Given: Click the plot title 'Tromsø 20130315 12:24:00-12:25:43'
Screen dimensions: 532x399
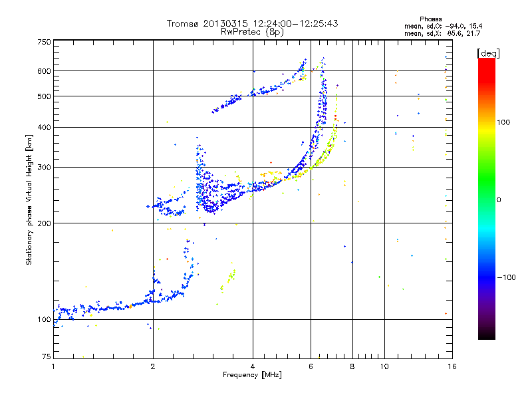Looking at the screenshot, I should pyautogui.click(x=252, y=23).
